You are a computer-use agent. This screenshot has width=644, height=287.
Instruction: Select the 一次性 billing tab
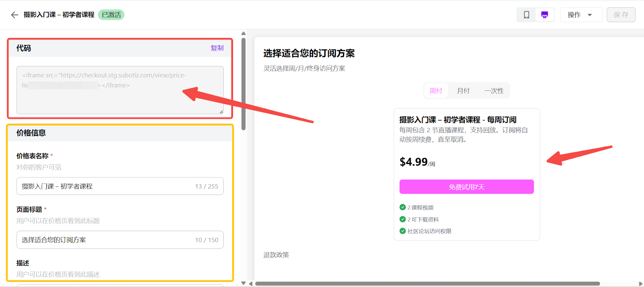point(494,91)
